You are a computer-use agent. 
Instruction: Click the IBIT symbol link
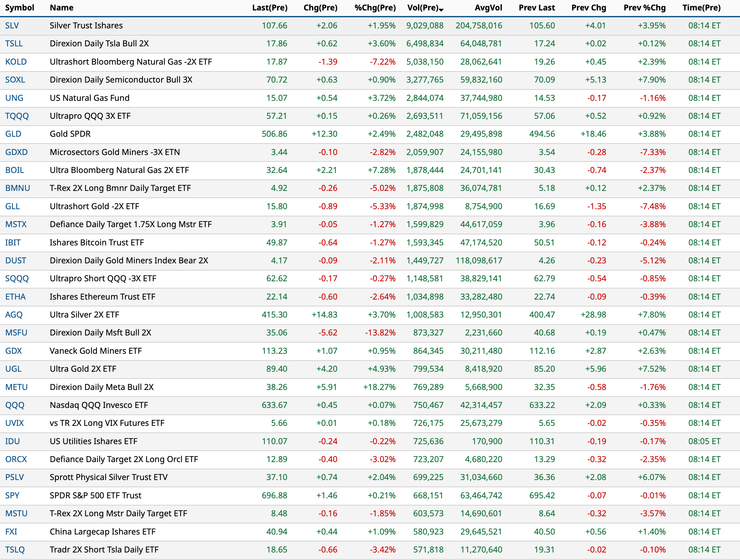coord(13,242)
